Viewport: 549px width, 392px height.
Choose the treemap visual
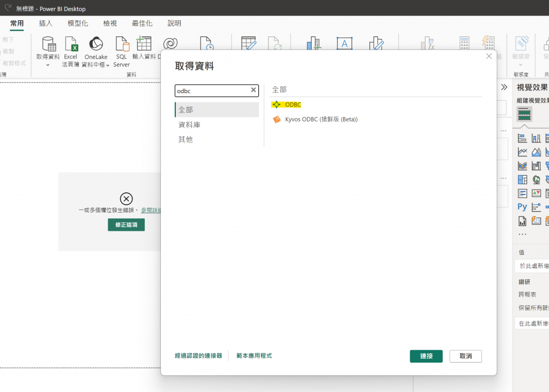coord(522,179)
